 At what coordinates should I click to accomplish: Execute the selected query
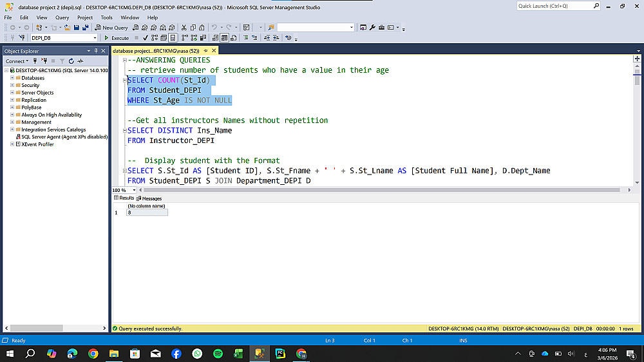point(117,38)
